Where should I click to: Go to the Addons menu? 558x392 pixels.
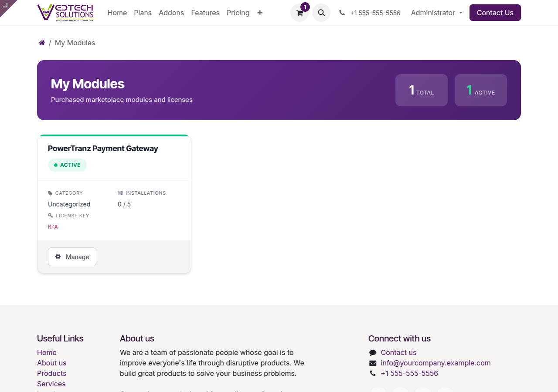point(171,13)
